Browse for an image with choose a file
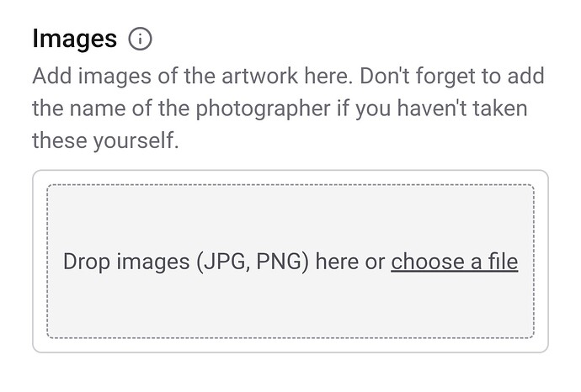Viewport: 581px width, 392px height. pyautogui.click(x=455, y=262)
